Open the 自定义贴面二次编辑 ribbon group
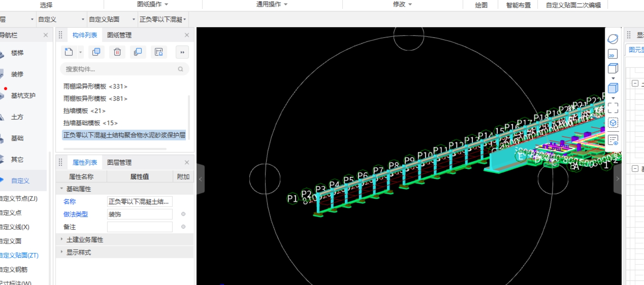The height and width of the screenshot is (285, 644). 573,5
